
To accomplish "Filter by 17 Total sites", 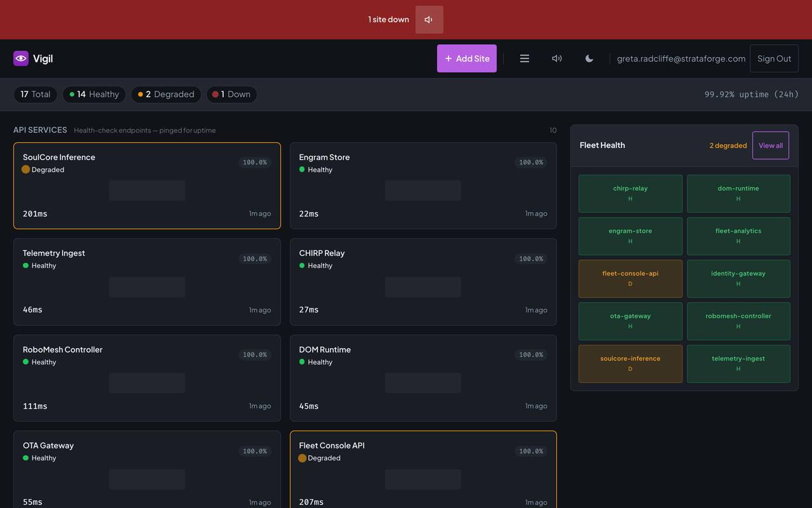I will pyautogui.click(x=36, y=95).
